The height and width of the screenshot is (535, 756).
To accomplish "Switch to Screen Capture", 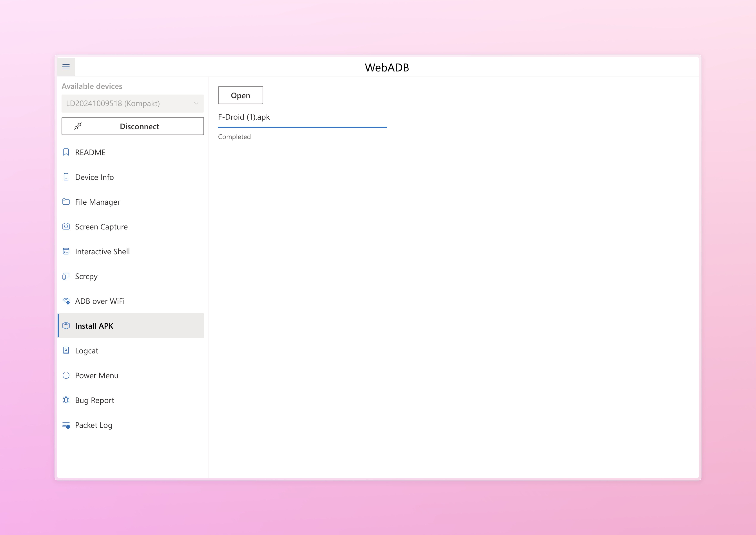I will (131, 227).
